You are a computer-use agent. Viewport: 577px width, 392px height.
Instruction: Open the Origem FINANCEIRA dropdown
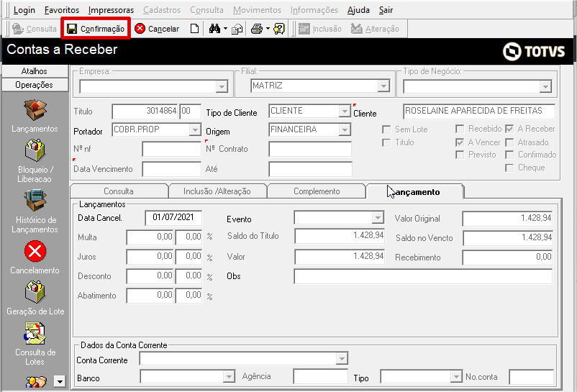point(345,129)
